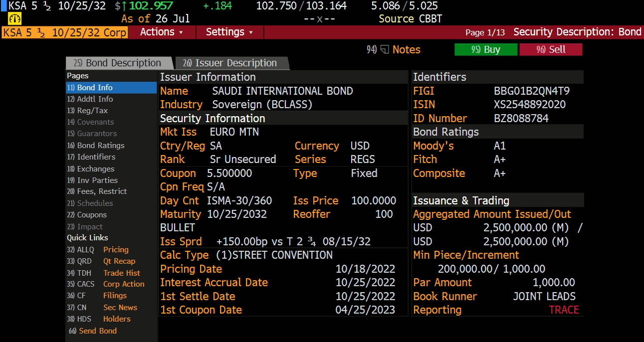Open the Actions dropdown menu
644x342 pixels.
[161, 32]
